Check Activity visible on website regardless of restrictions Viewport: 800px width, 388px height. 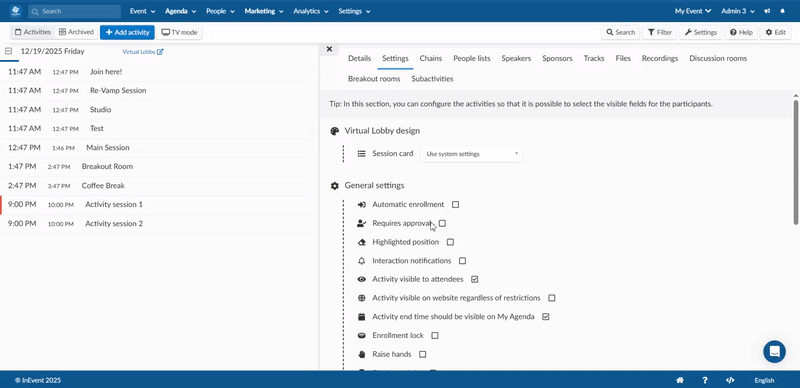click(552, 298)
